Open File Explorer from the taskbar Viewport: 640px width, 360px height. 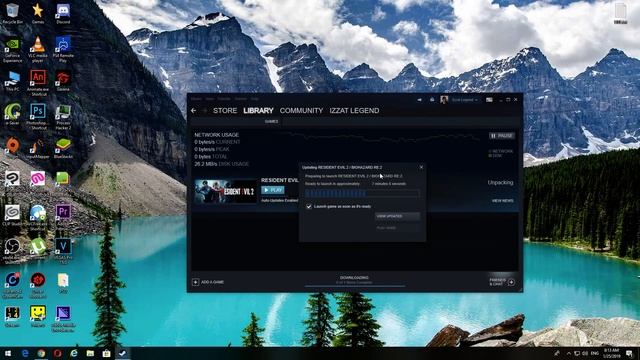coord(90,353)
